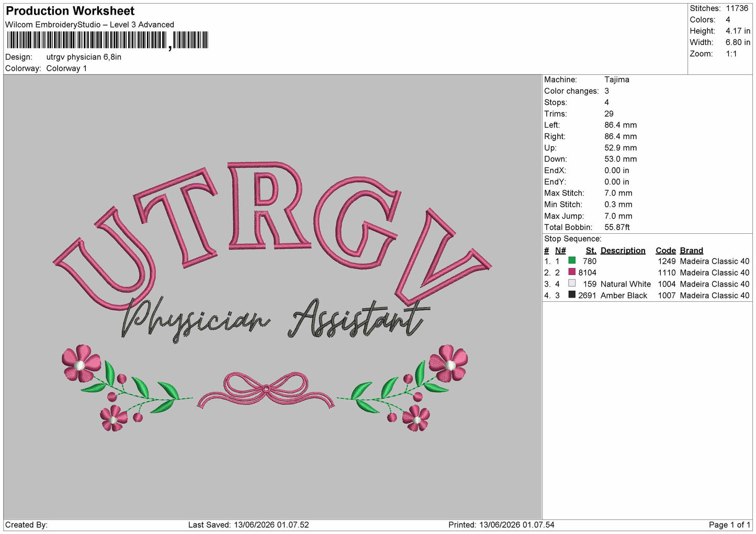Click the 'Created By:' label
Image resolution: width=756 pixels, height=534 pixels.
(26, 525)
